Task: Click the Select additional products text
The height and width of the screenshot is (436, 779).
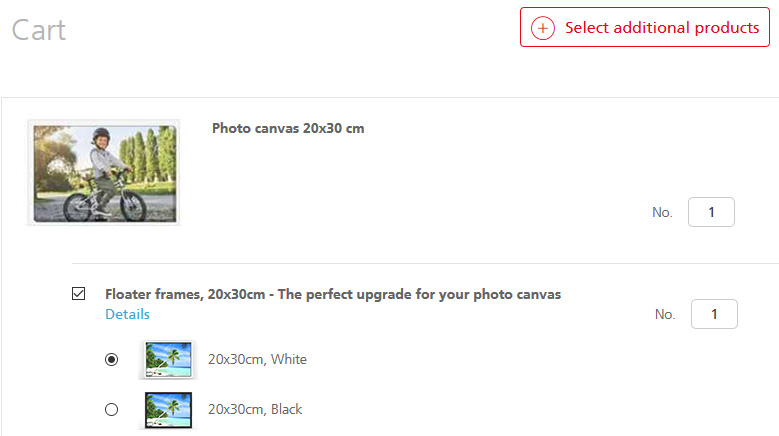Action: click(662, 28)
